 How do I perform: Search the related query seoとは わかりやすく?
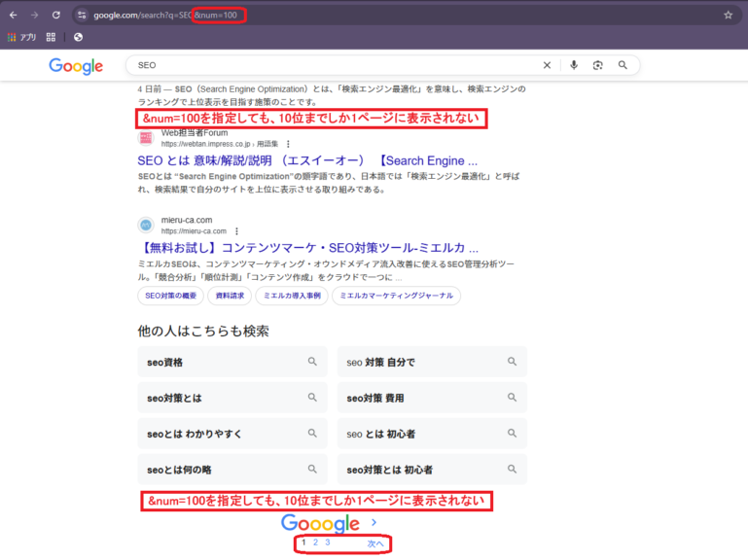[232, 434]
